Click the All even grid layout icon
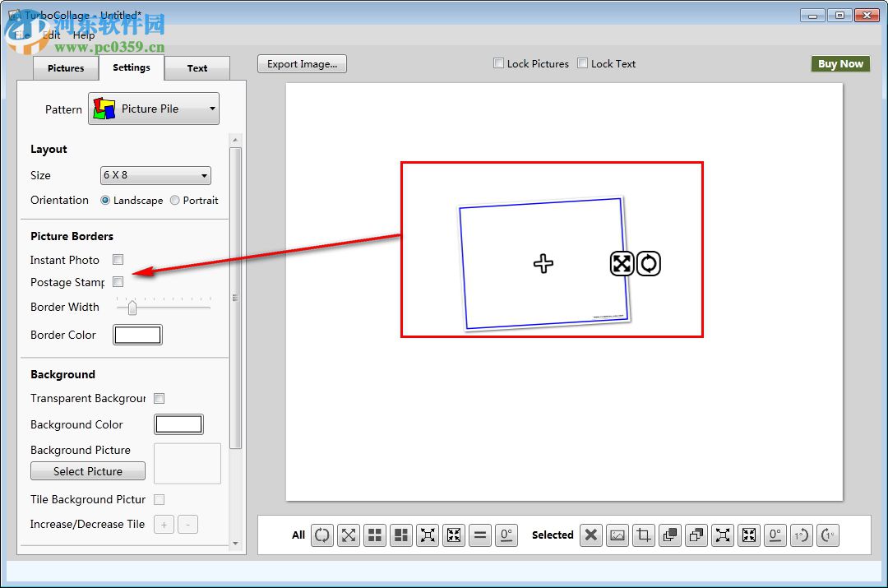The width and height of the screenshot is (888, 588). 375,535
